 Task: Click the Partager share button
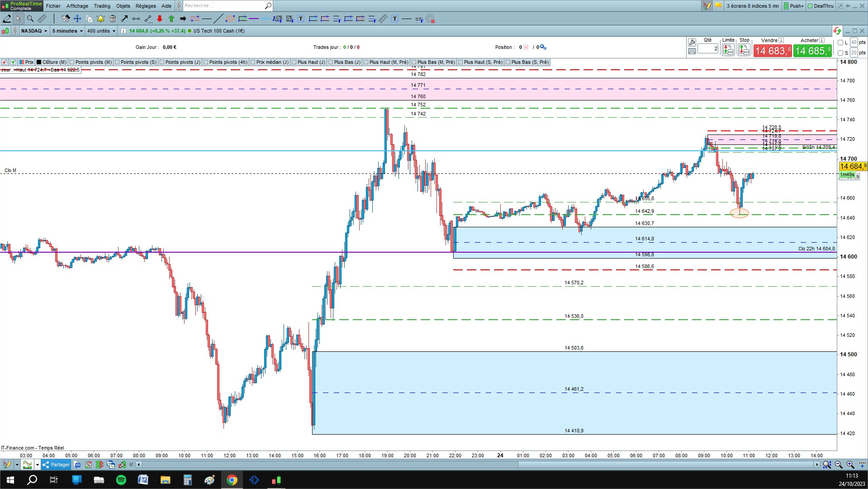click(56, 465)
